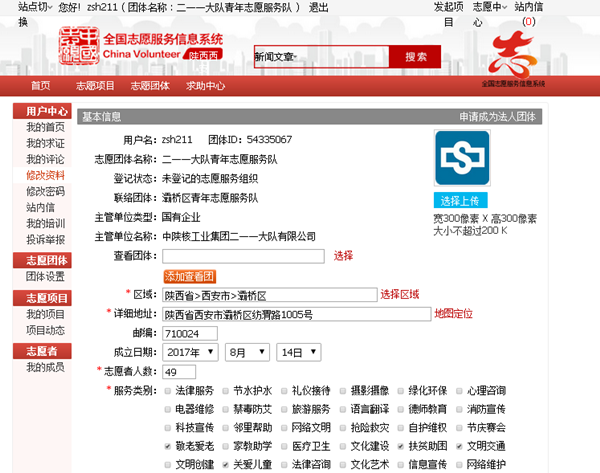This screenshot has width=600, height=473.
Task: Click the blue organization logo thumbnail
Action: pyautogui.click(x=461, y=160)
